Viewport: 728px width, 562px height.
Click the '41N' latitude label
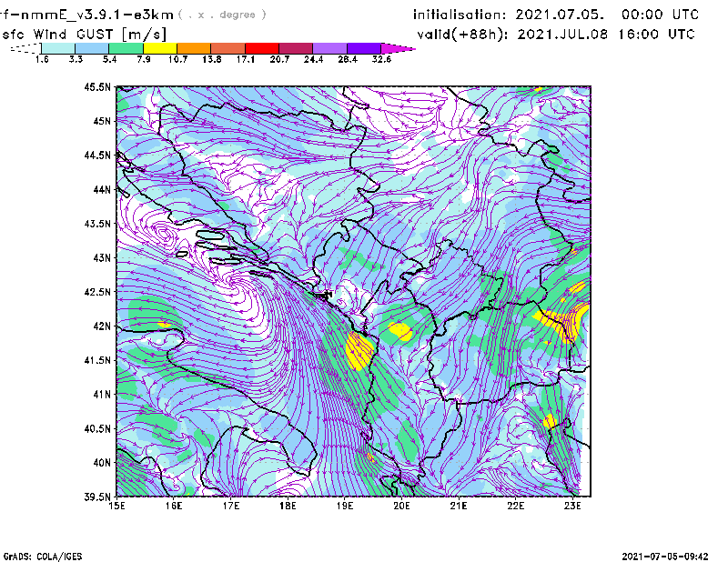click(102, 395)
